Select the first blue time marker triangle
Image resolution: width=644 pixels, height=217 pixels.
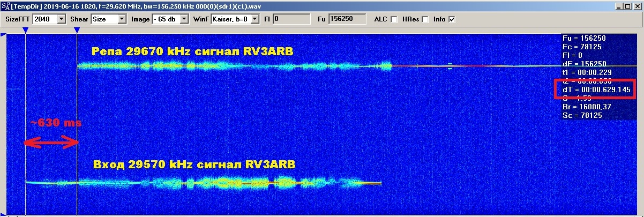pos(25,31)
